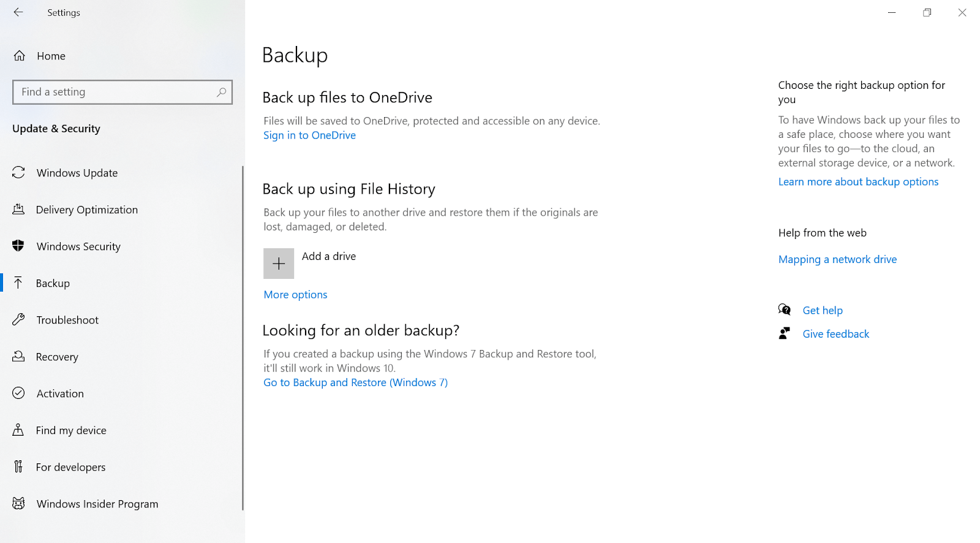Select Activation in the sidebar
980x543 pixels.
point(60,393)
